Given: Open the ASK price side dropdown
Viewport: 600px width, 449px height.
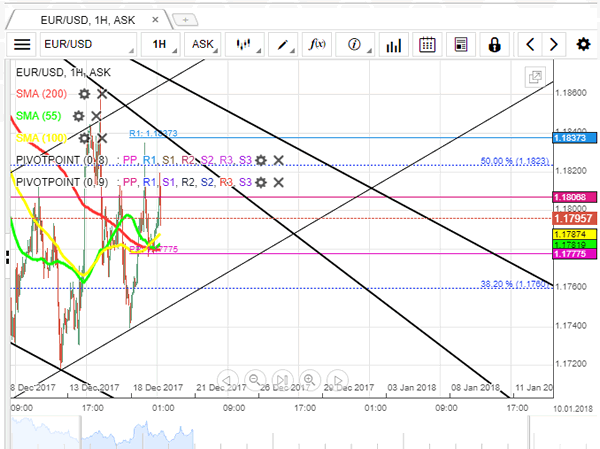Looking at the screenshot, I should pos(203,44).
